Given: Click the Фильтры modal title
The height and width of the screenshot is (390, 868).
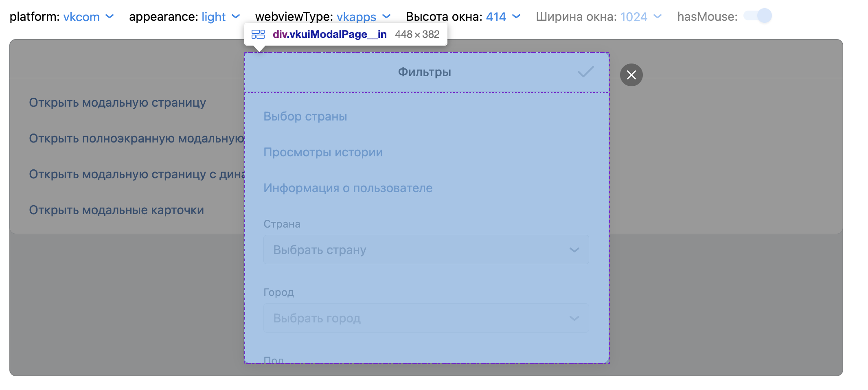Looking at the screenshot, I should pos(425,72).
